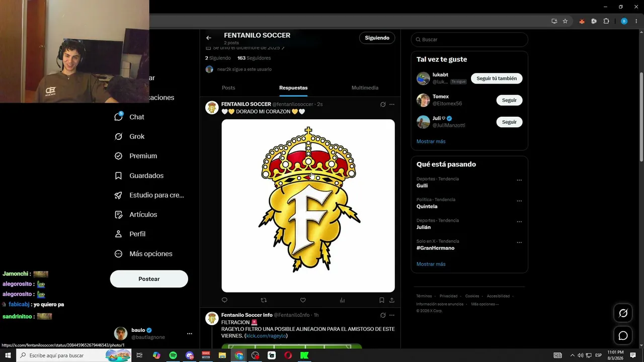Open more options for the Quintela trend
The height and width of the screenshot is (362, 644).
coord(519,201)
